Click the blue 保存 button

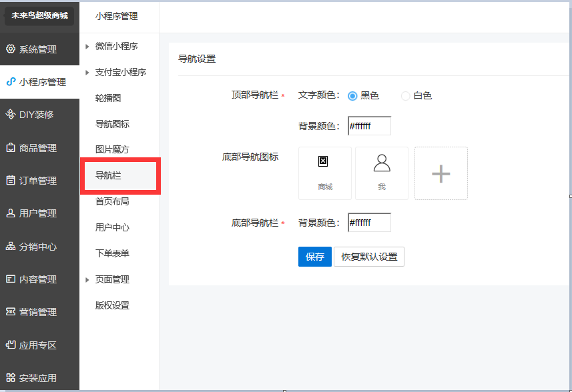[x=314, y=257]
